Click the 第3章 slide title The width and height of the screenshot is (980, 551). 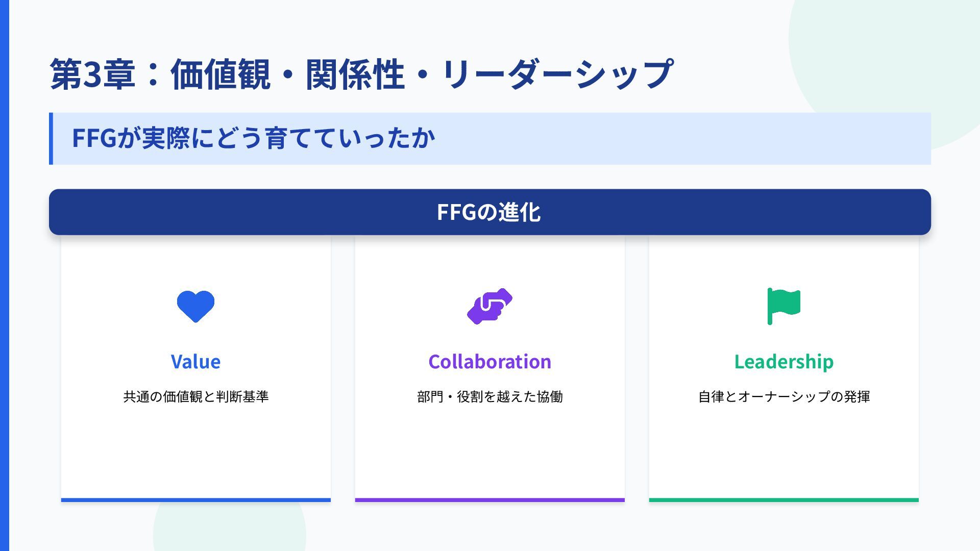click(361, 74)
